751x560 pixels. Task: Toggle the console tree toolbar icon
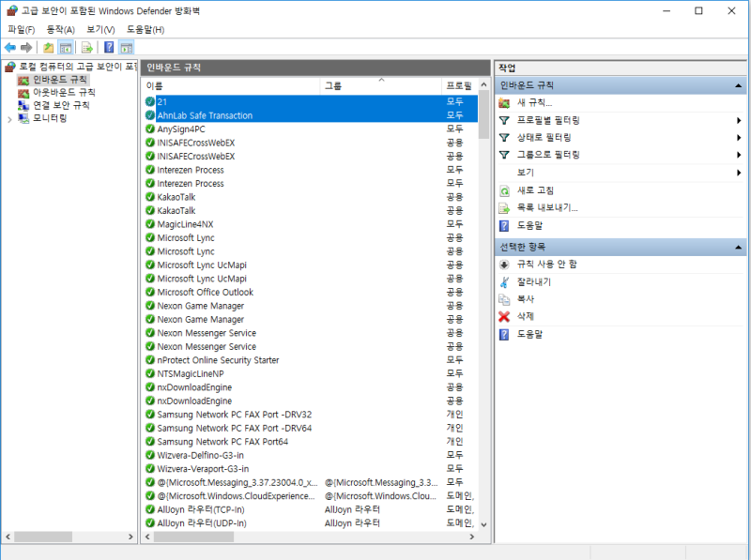tap(66, 48)
